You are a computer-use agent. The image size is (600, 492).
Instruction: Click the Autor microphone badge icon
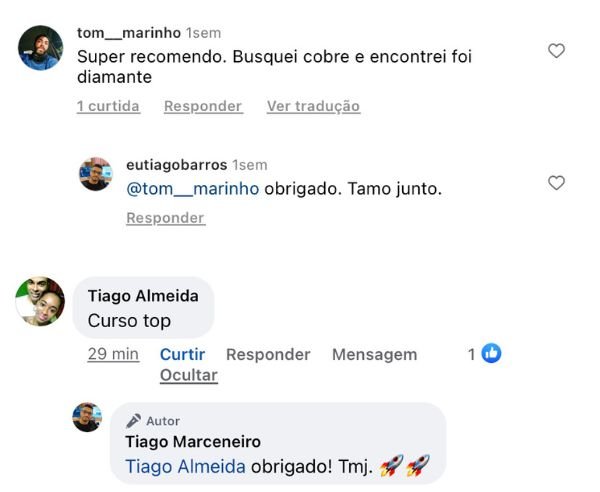[x=134, y=421]
